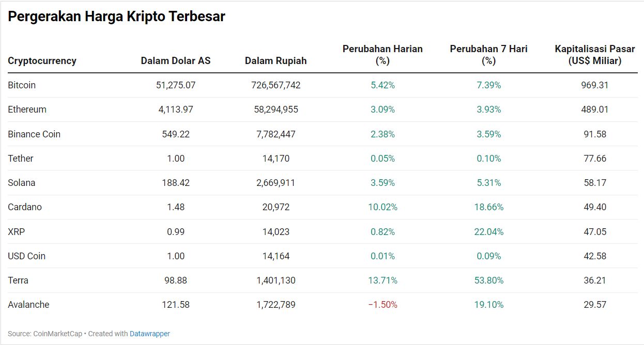Screen dimensions: 644x345
Task: Open the Datawrapper link in footer
Action: pyautogui.click(x=149, y=334)
